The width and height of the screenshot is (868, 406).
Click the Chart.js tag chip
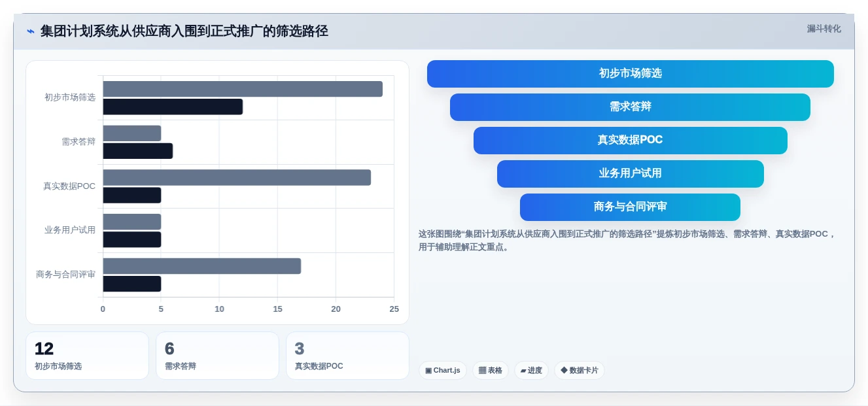point(443,370)
